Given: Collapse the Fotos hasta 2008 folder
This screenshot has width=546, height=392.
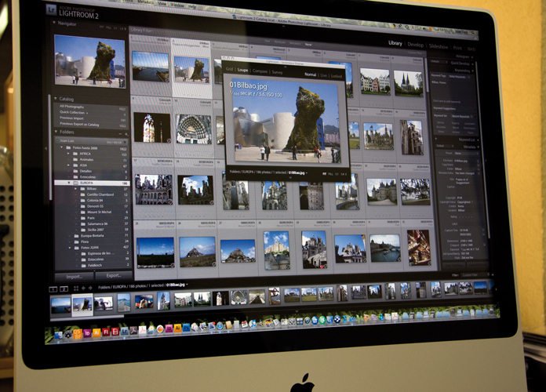Looking at the screenshot, I should click(62, 147).
